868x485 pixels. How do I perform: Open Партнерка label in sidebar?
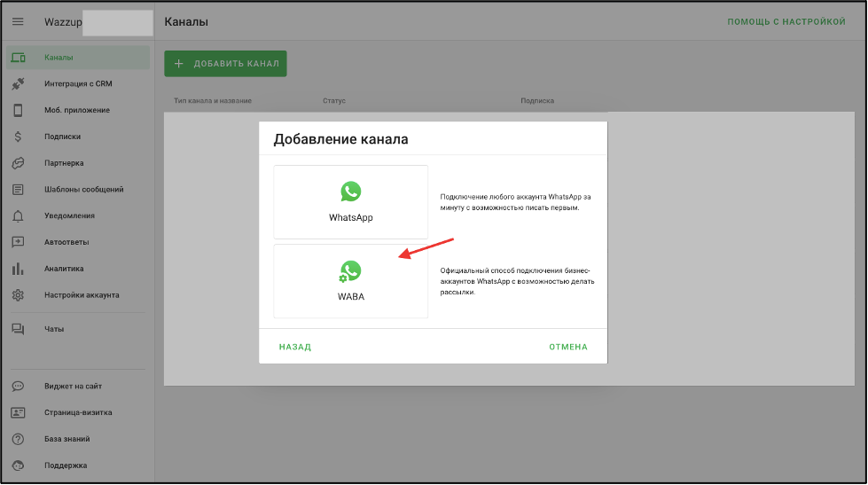[x=64, y=163]
